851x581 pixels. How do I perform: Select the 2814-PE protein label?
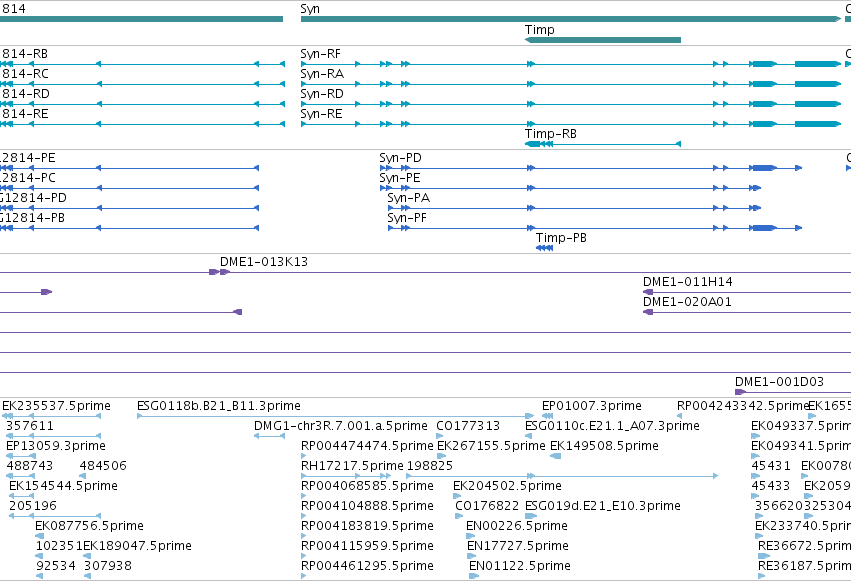click(x=28, y=158)
